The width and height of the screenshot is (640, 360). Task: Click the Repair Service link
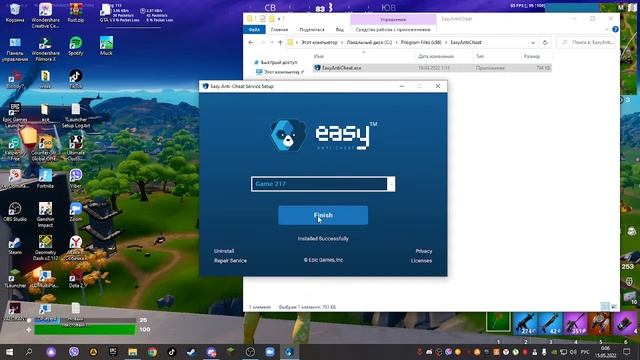click(x=230, y=260)
